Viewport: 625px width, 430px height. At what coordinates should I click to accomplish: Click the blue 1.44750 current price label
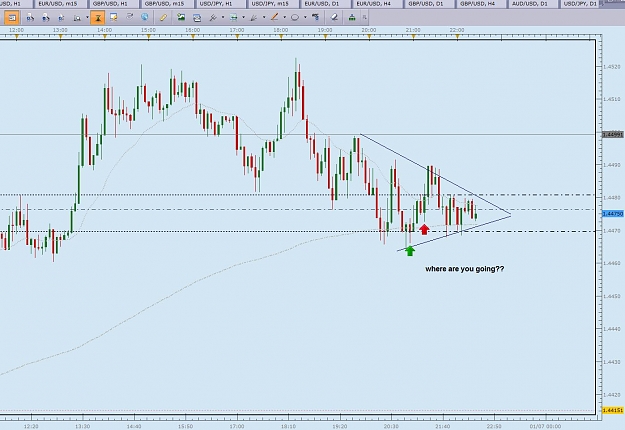pyautogui.click(x=612, y=214)
